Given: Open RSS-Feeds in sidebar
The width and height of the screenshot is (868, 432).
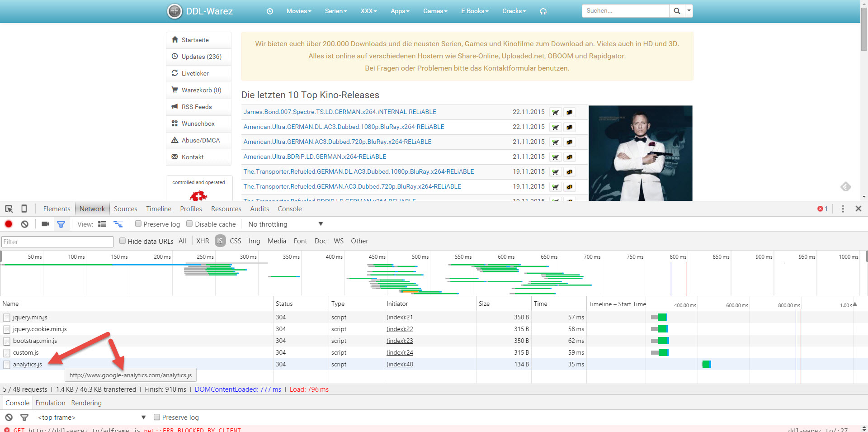Looking at the screenshot, I should click(198, 107).
